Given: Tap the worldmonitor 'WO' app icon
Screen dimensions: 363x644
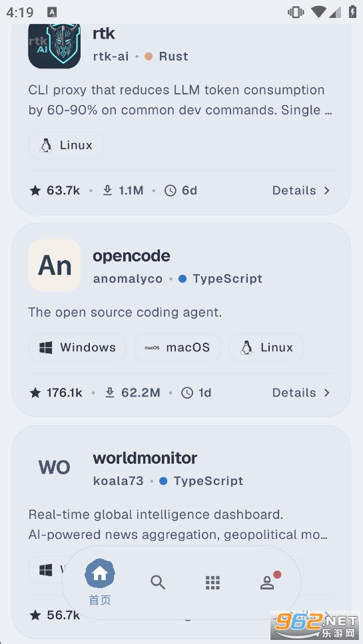Looking at the screenshot, I should click(54, 468).
